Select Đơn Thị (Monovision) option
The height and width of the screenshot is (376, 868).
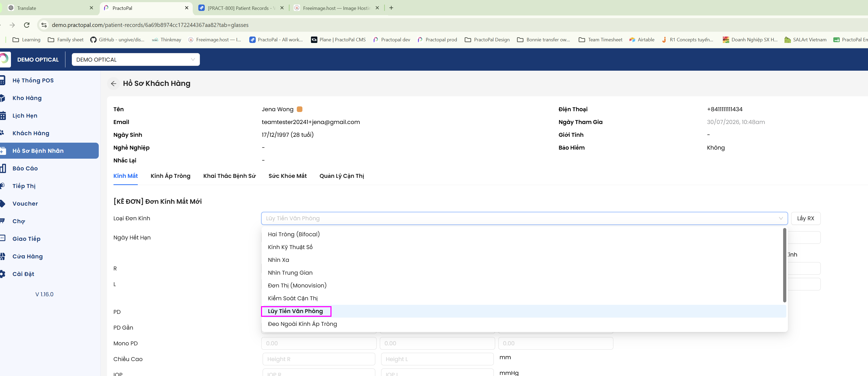click(524, 285)
